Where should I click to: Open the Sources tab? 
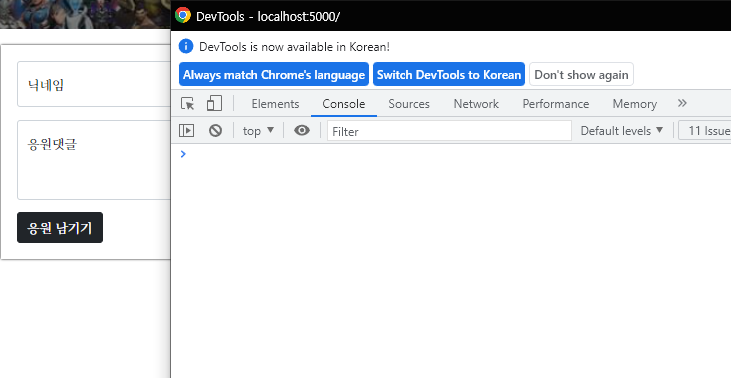coord(409,103)
